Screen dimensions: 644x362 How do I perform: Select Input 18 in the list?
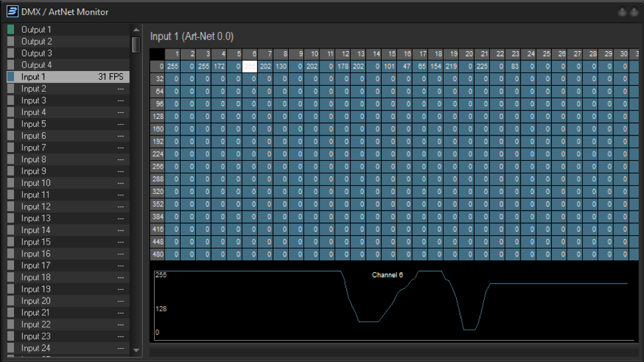68,278
